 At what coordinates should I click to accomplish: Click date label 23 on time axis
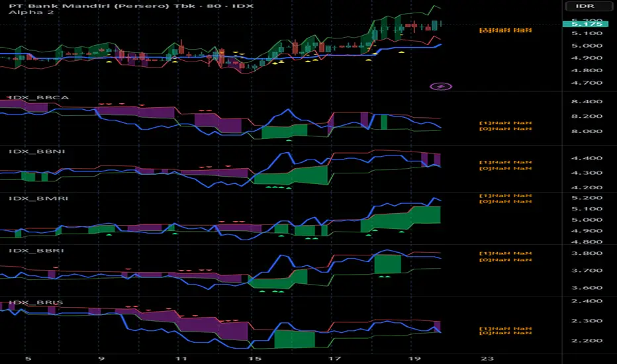(487, 359)
